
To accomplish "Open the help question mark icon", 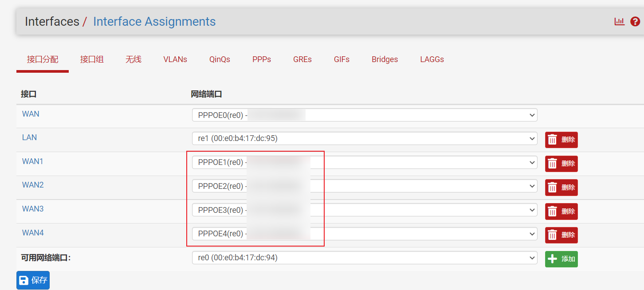I will (635, 21).
